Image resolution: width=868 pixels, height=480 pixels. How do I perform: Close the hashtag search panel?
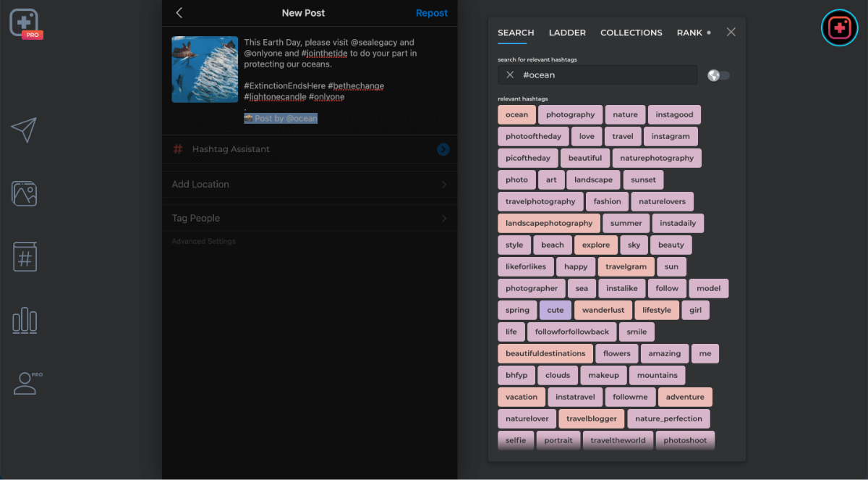click(731, 32)
